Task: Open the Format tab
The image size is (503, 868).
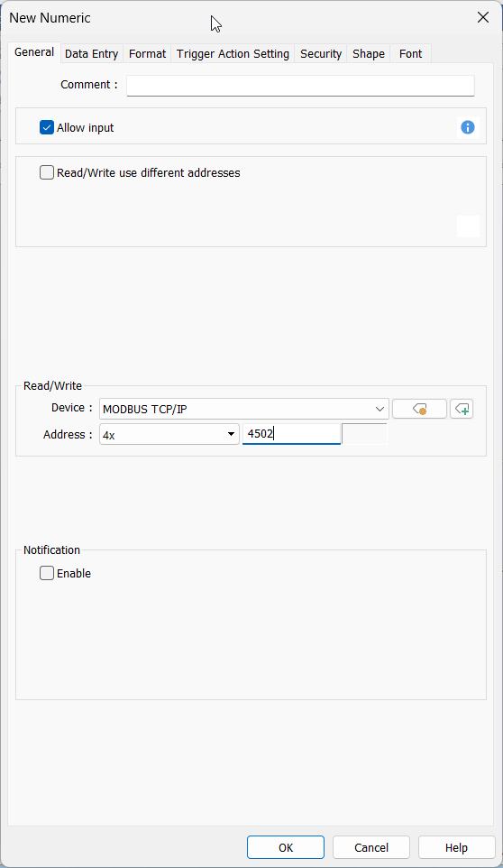Action: (147, 54)
